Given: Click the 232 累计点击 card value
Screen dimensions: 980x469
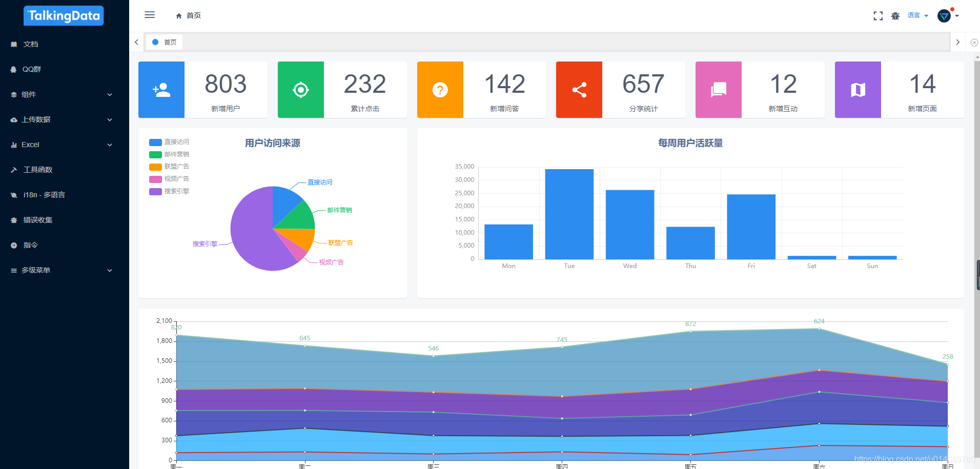Looking at the screenshot, I should click(365, 84).
